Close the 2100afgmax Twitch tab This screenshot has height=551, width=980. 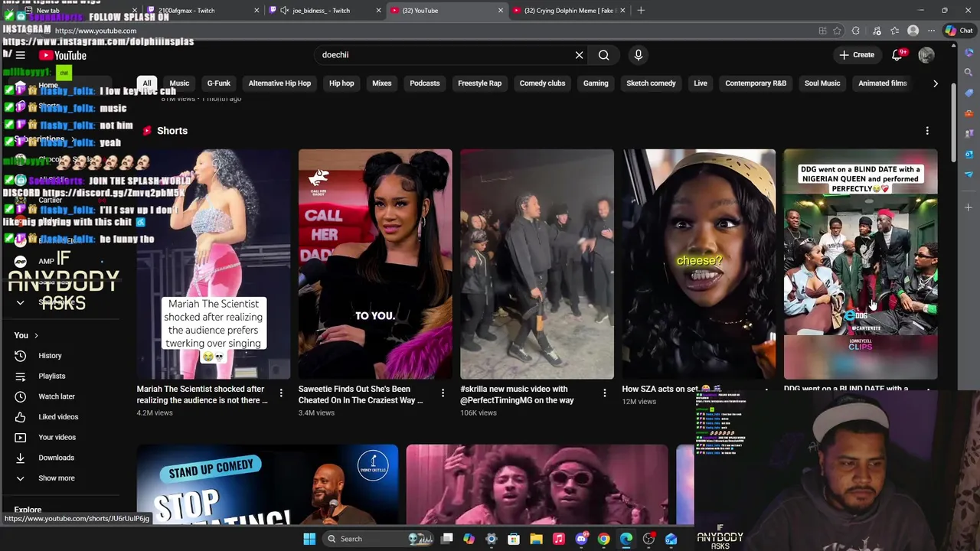point(256,11)
